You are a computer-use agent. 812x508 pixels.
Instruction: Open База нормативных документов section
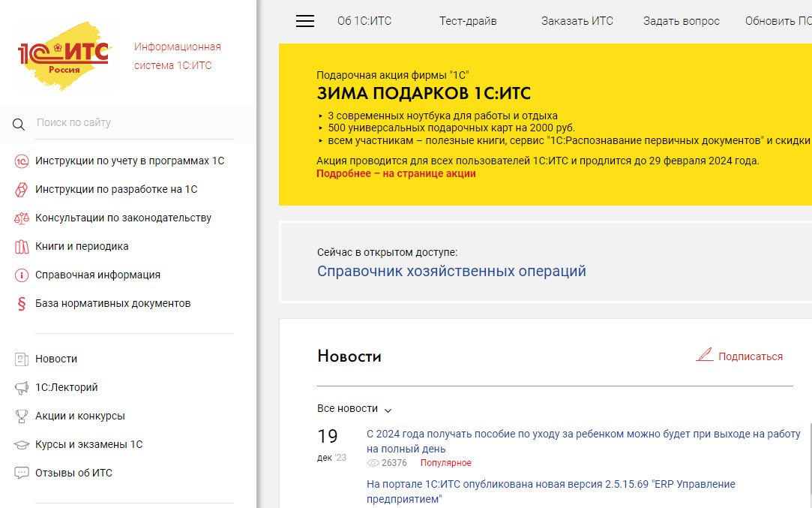click(113, 303)
